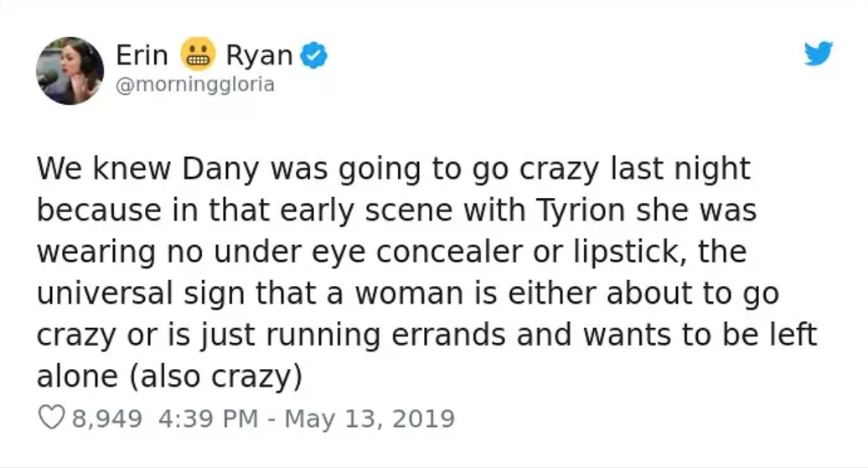Viewport: 868px width, 468px height.
Task: Like the tweet using the heart icon
Action: click(x=52, y=418)
